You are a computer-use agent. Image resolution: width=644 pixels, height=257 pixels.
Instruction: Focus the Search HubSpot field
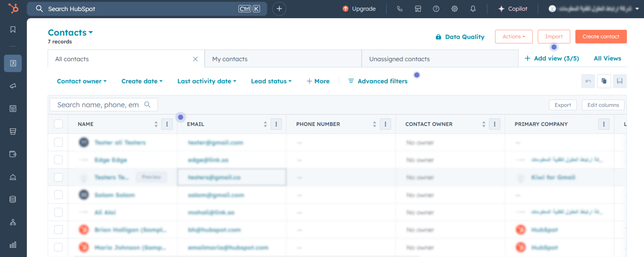(x=147, y=9)
